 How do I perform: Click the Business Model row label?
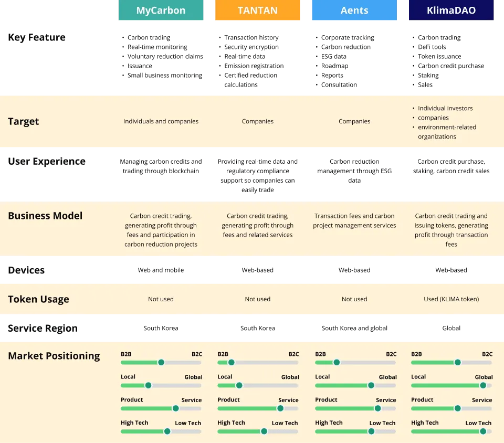[45, 216]
